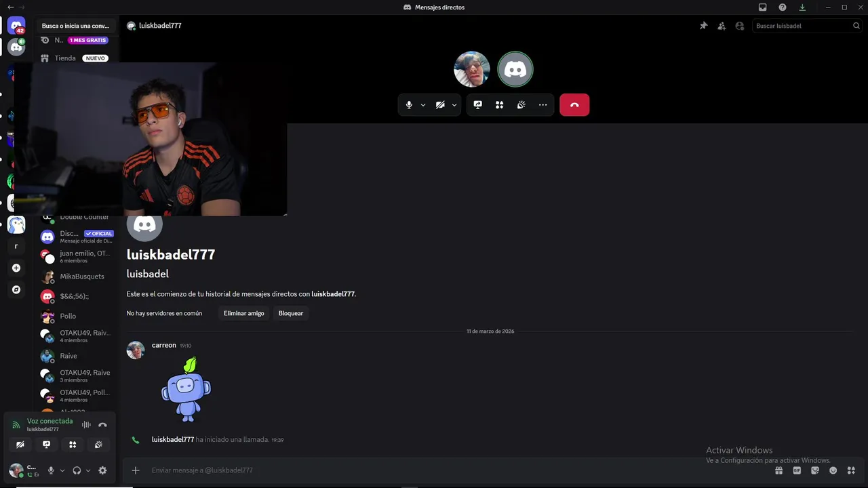Open camera options arrow in call bar
868x488 pixels.
click(x=454, y=105)
